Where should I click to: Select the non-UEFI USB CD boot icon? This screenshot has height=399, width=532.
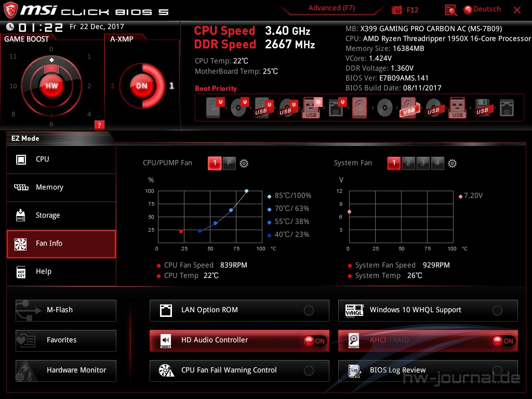click(x=434, y=108)
